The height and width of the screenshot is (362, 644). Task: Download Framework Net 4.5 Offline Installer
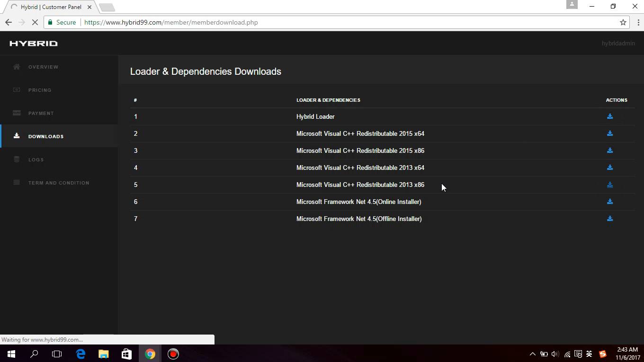610,219
